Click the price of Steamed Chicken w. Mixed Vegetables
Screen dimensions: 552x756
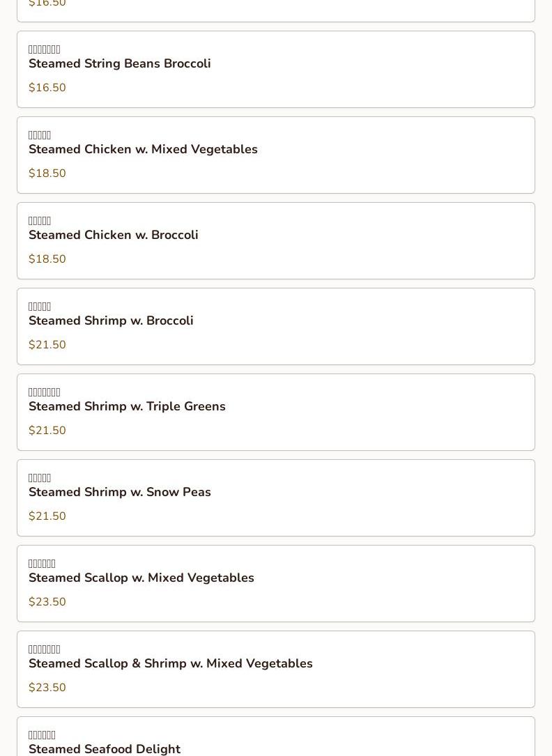click(x=47, y=173)
